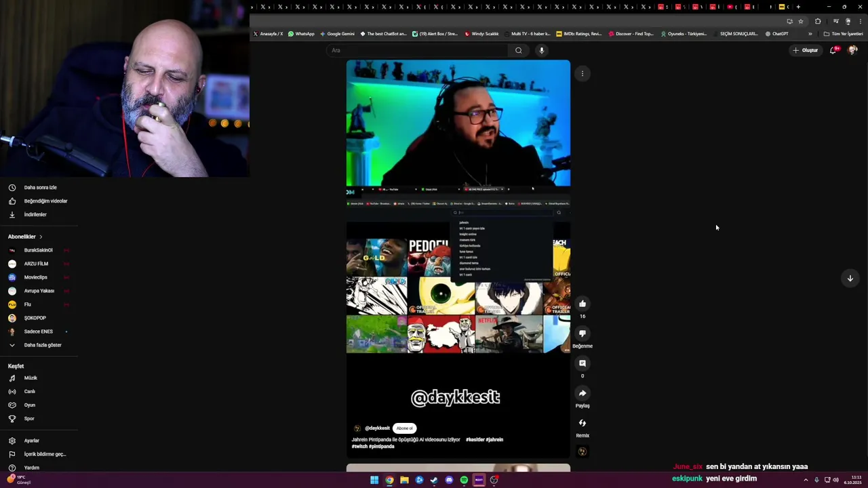Open Tüm Yer İşaretleri bookmarks folder

click(844, 34)
